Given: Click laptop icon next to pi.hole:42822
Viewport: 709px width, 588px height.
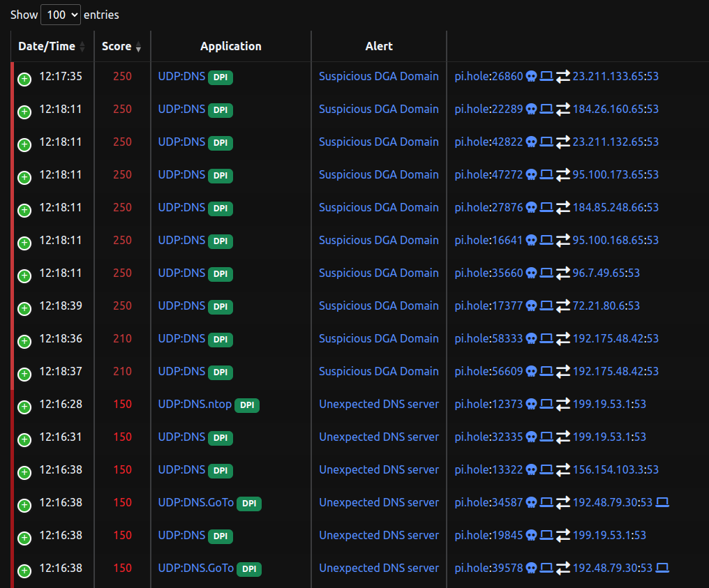Looking at the screenshot, I should tap(546, 142).
